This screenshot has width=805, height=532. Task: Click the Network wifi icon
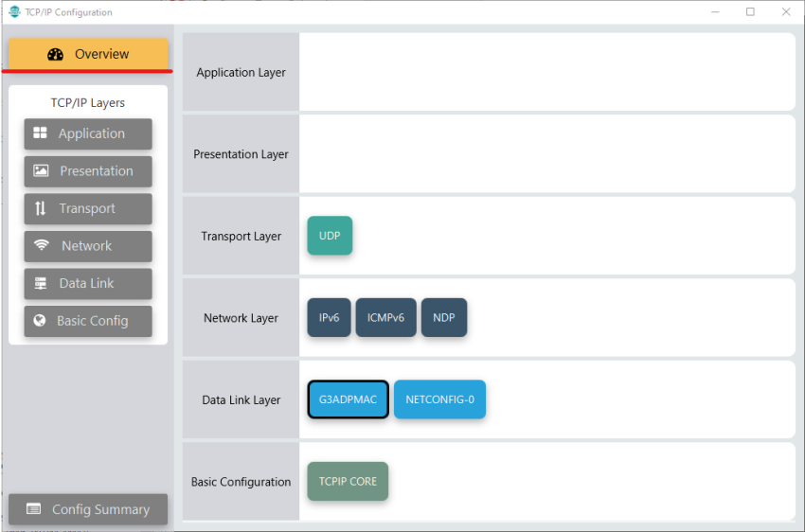(x=41, y=246)
